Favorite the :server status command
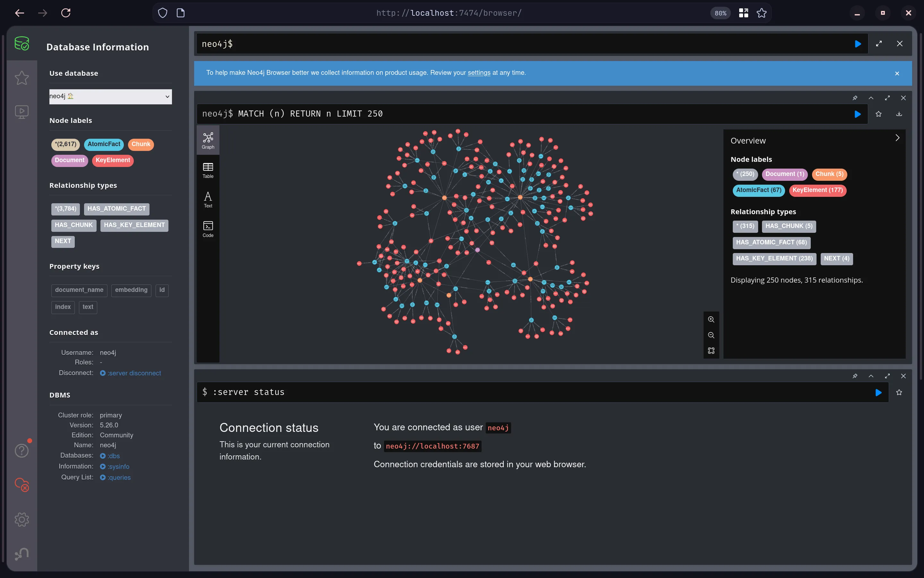924x578 pixels. coord(899,392)
